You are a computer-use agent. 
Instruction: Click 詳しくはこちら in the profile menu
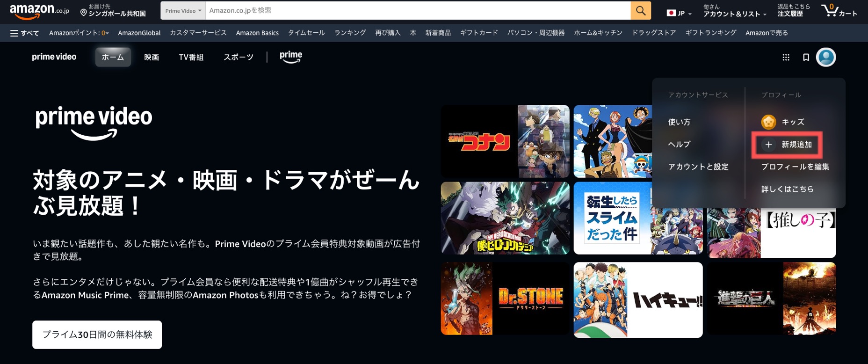(x=788, y=189)
